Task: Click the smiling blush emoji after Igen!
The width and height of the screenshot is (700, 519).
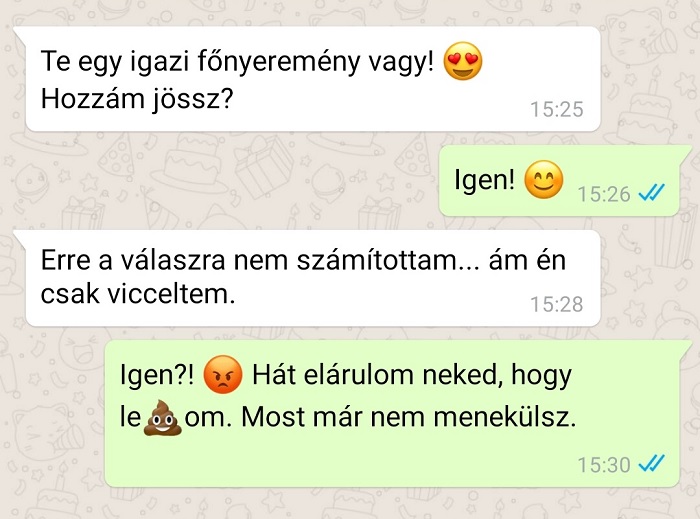Action: coord(543,179)
